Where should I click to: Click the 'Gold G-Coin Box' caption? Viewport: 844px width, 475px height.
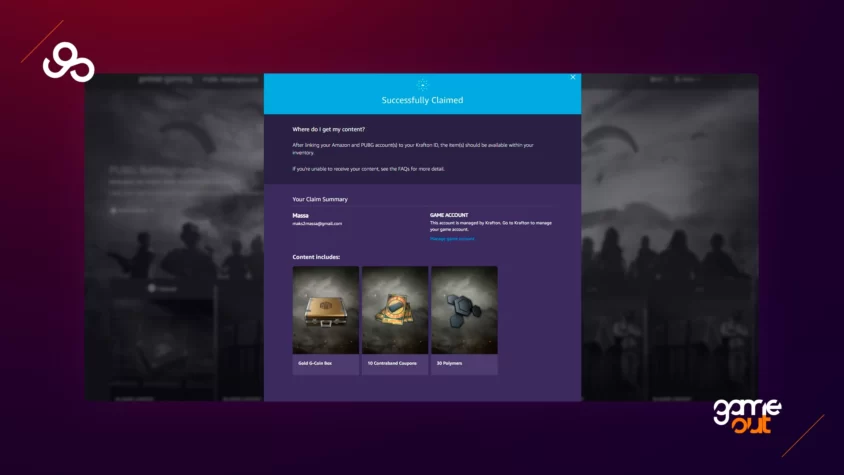pos(315,364)
